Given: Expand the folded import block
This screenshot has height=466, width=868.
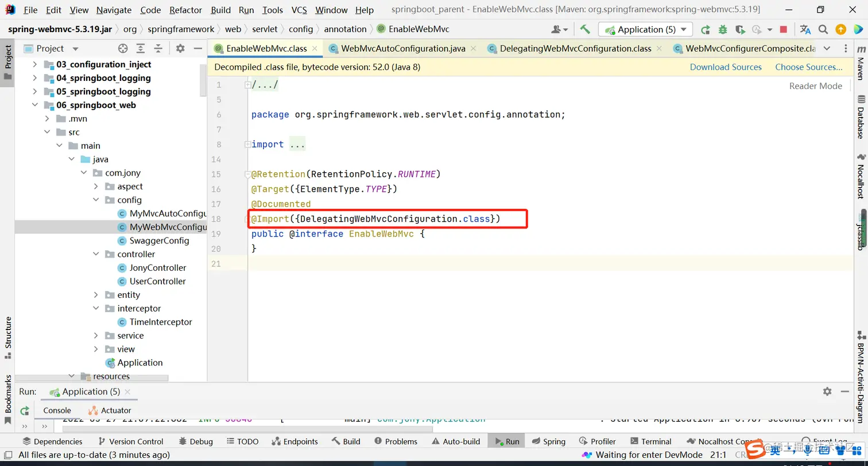Looking at the screenshot, I should tap(247, 144).
